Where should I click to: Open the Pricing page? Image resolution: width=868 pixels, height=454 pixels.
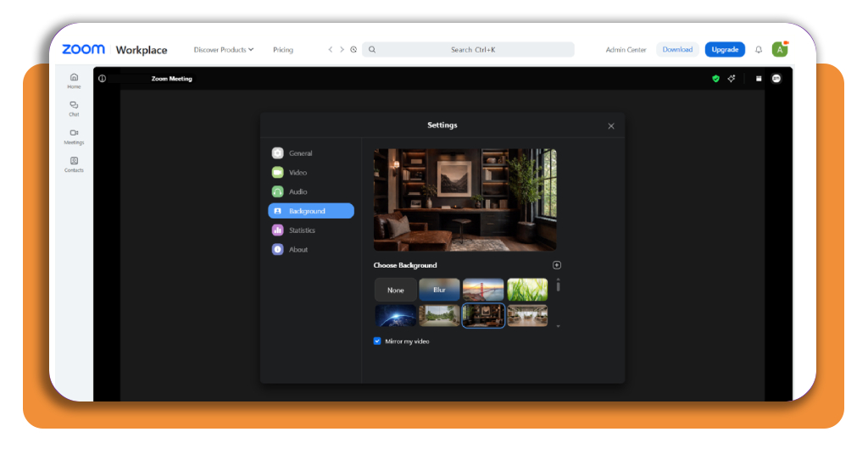[283, 49]
